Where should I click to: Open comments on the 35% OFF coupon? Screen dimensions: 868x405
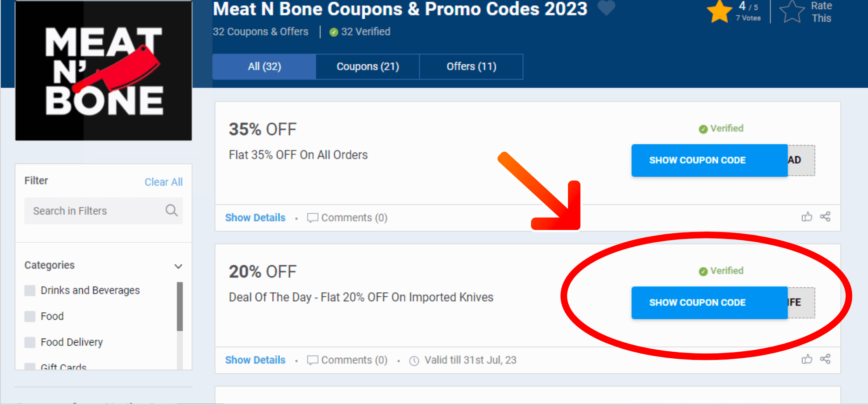pyautogui.click(x=347, y=218)
